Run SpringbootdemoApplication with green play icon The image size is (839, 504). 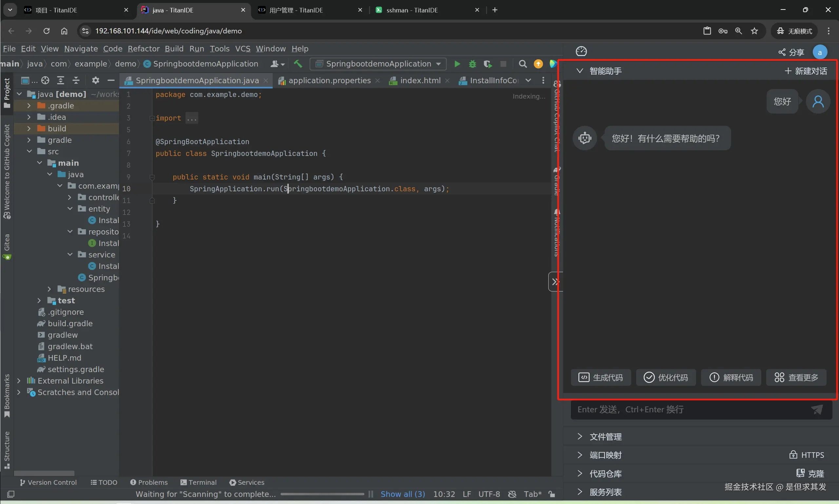(457, 64)
